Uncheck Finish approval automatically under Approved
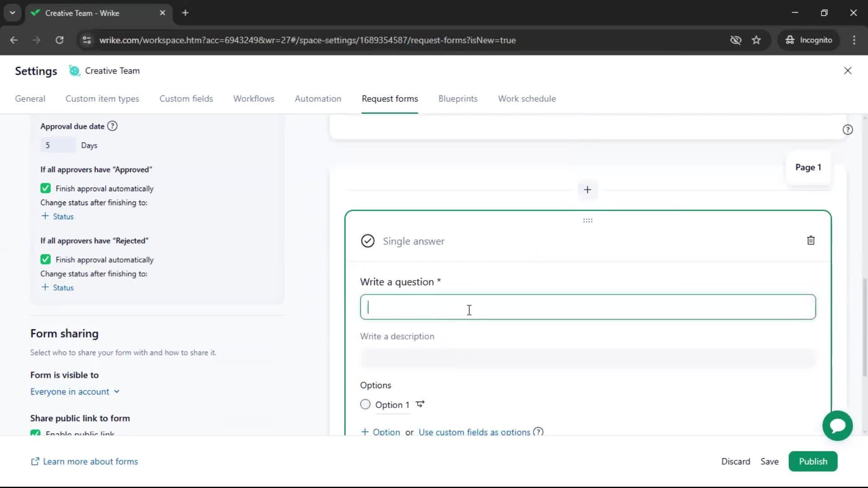 coord(45,188)
